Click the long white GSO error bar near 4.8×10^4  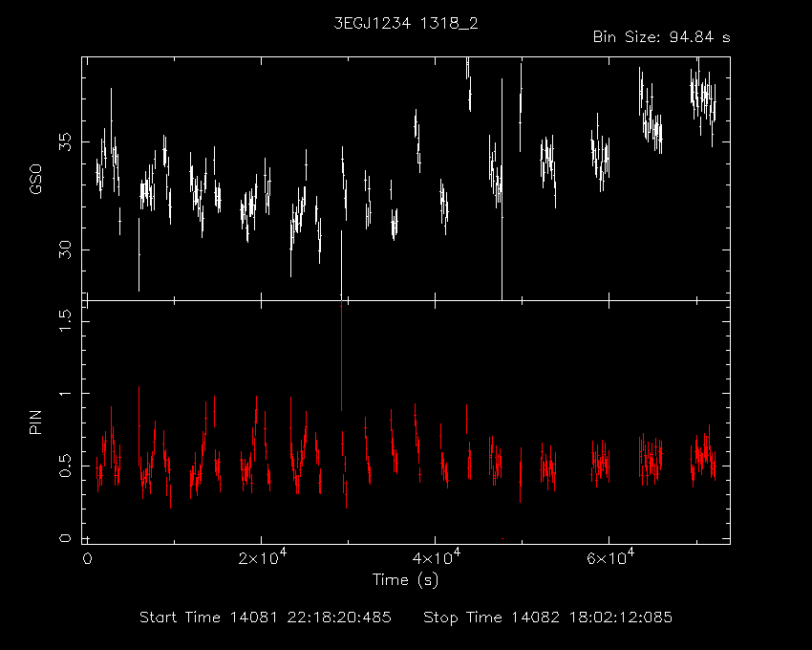(502, 189)
